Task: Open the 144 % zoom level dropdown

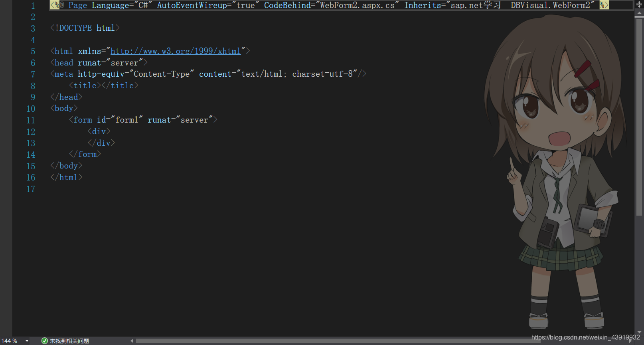Action: click(x=27, y=341)
